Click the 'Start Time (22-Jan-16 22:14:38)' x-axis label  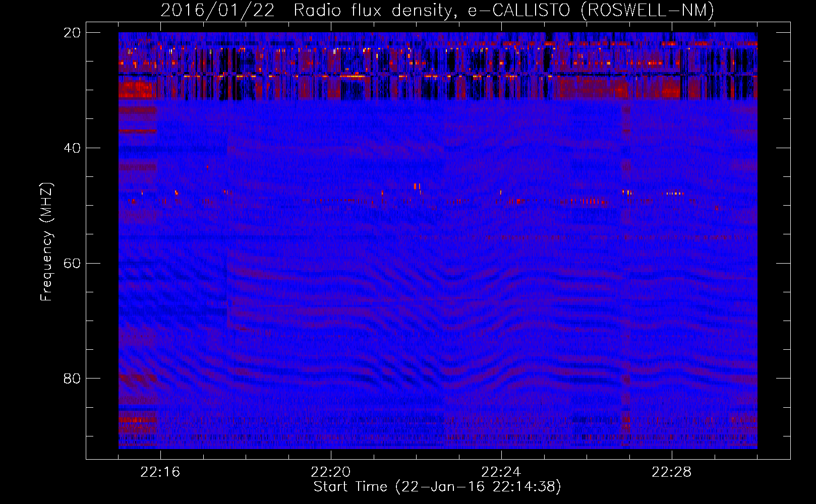437,487
